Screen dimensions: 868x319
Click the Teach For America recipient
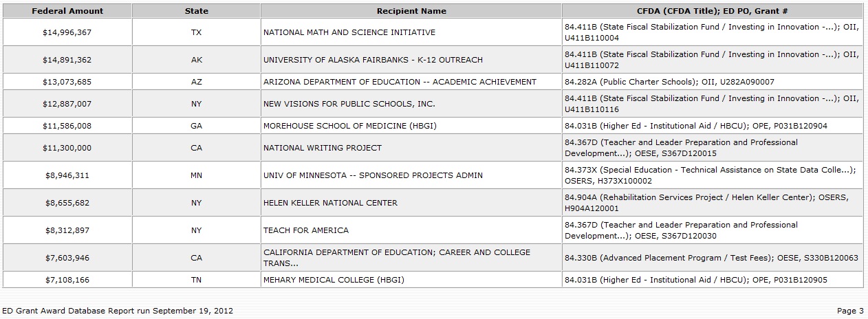306,230
